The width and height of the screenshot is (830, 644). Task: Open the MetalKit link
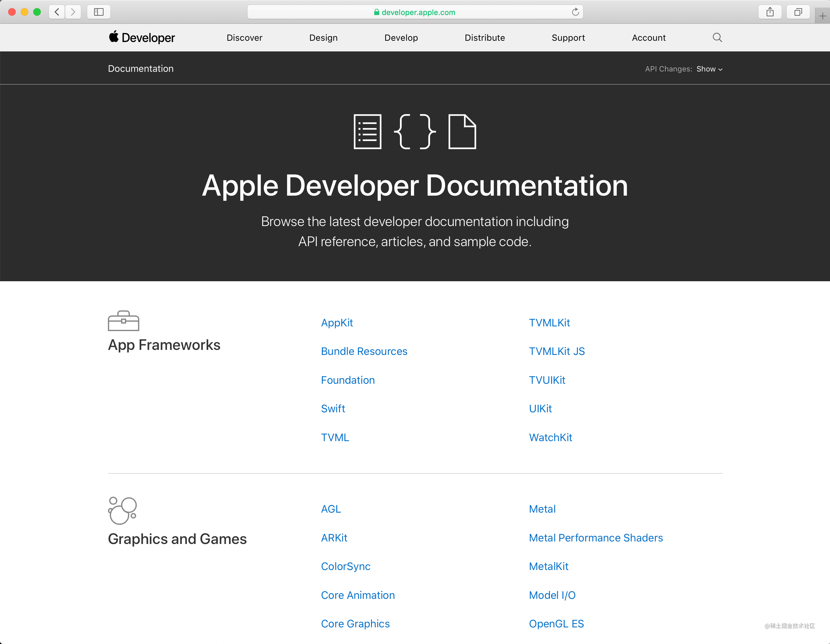point(548,566)
